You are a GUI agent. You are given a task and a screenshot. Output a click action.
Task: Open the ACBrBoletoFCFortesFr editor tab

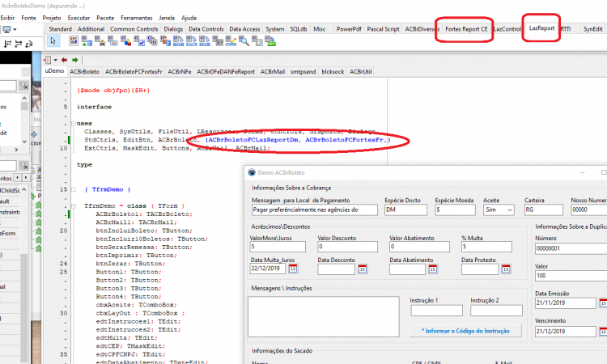tap(134, 71)
